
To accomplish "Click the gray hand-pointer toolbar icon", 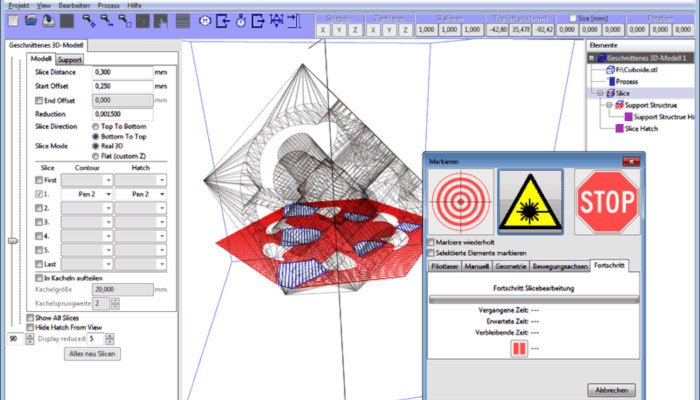I will tap(160, 21).
